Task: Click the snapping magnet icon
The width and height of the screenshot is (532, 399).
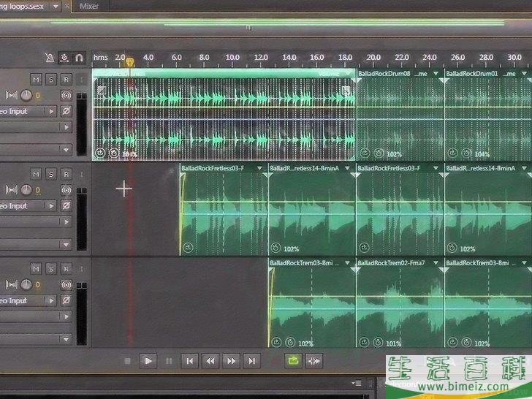Action: click(78, 57)
